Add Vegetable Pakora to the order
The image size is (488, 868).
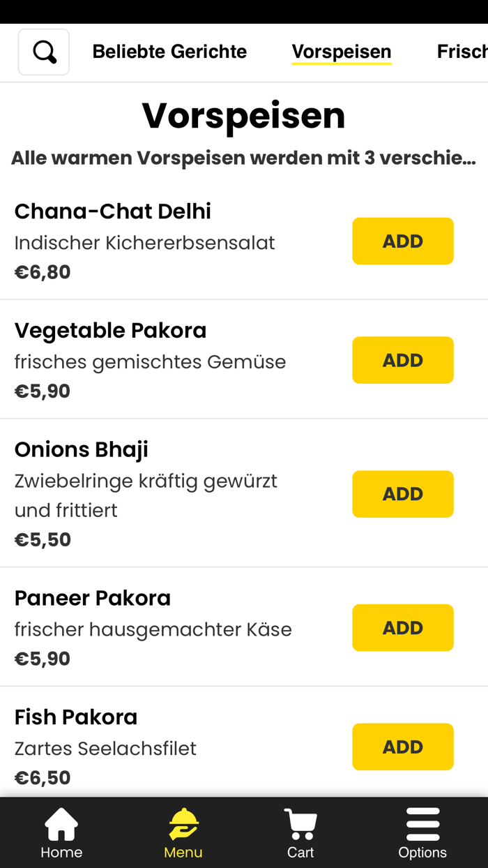click(402, 360)
